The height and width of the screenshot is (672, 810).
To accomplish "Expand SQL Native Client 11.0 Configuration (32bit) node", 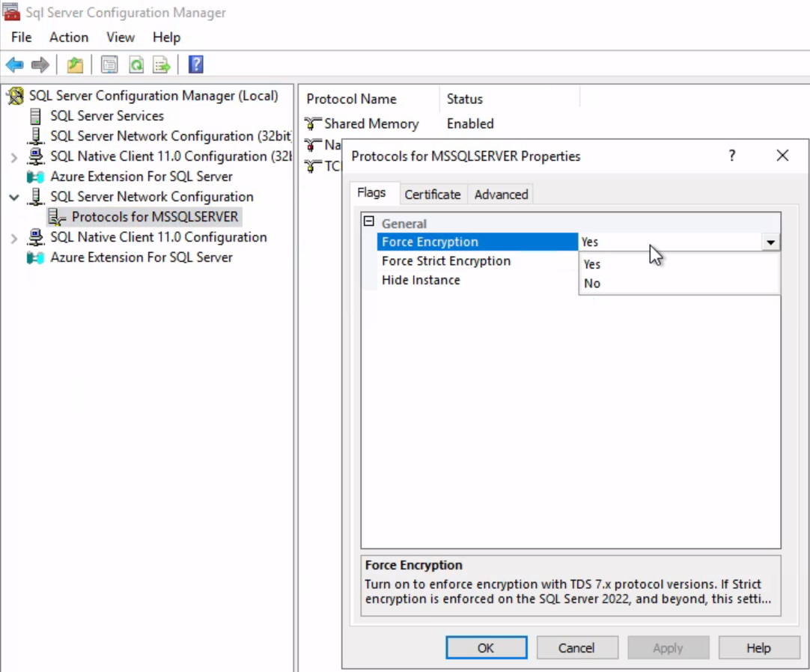I will click(14, 158).
